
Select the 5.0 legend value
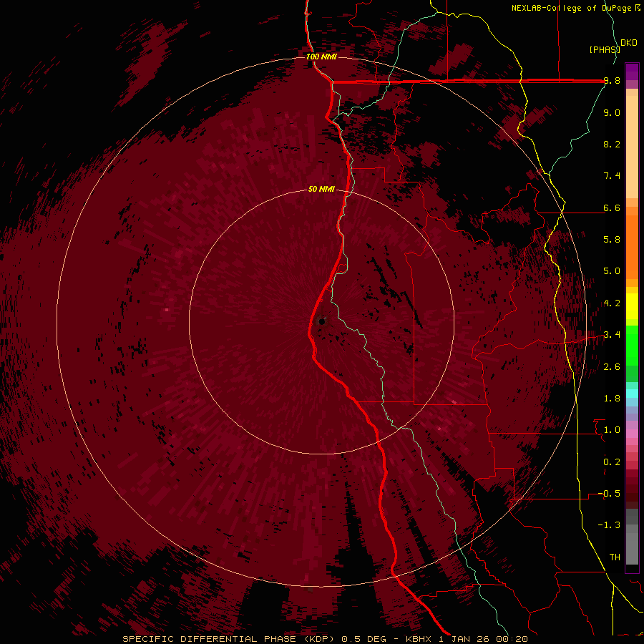point(612,271)
